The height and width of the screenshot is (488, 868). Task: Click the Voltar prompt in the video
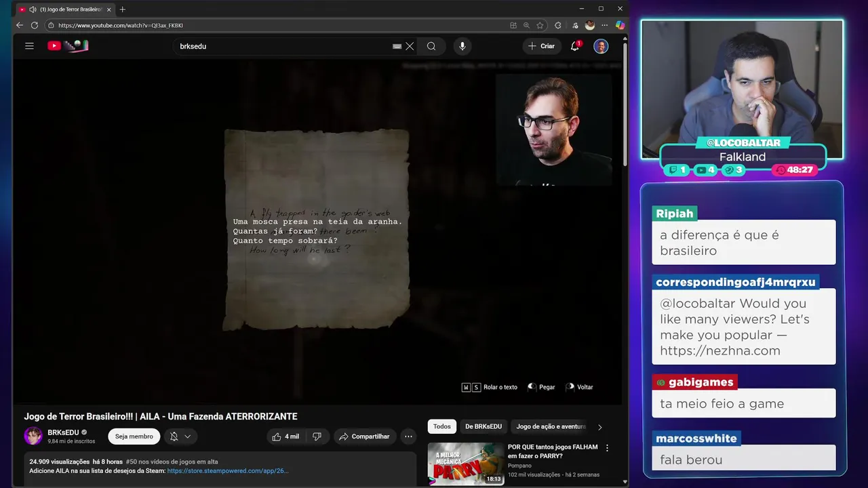click(x=579, y=387)
